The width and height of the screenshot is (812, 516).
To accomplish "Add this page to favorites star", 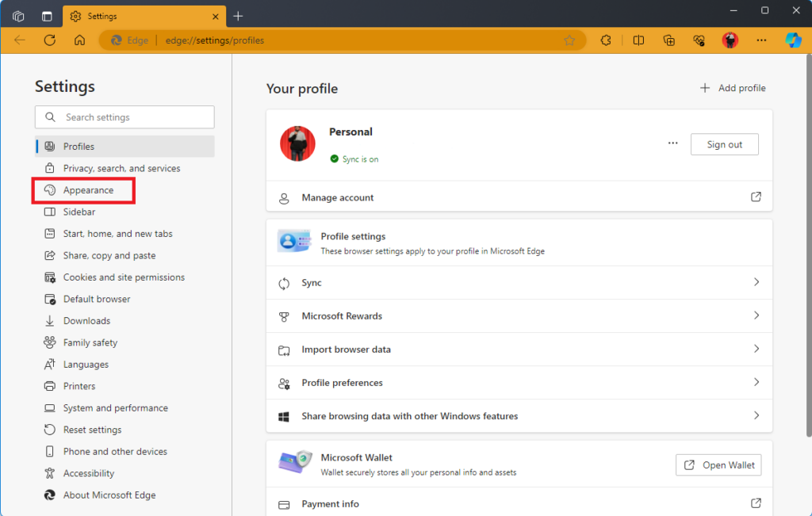I will [569, 40].
